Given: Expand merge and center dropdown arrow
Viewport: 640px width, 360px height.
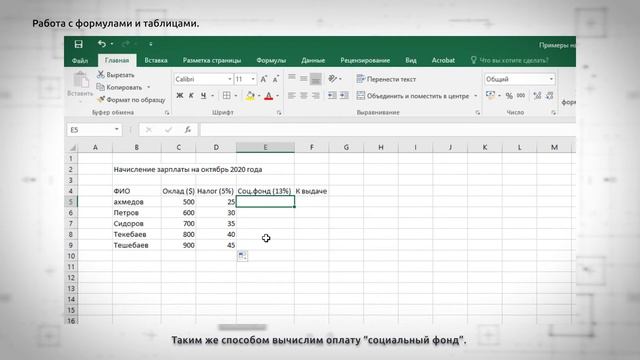Looking at the screenshot, I should (476, 96).
